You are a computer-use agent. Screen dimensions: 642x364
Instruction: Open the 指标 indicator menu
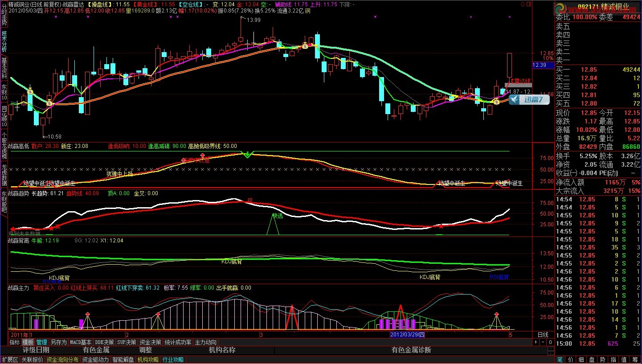[15, 342]
